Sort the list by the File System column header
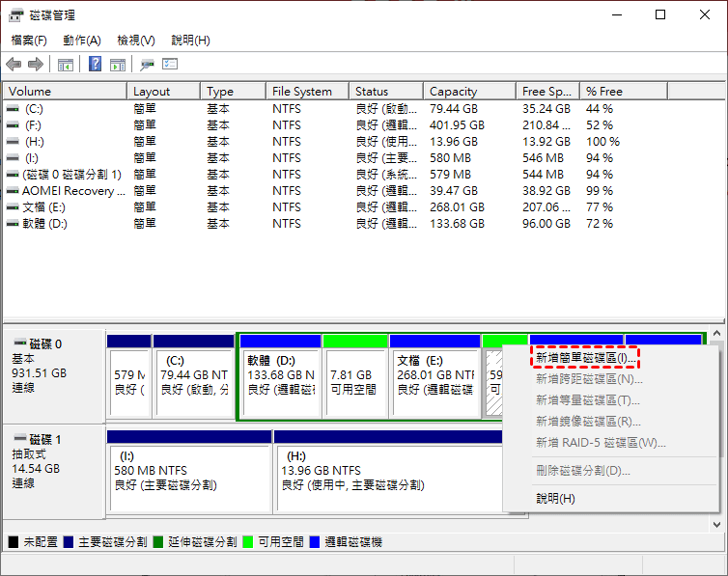Viewport: 728px width, 576px height. [x=302, y=92]
